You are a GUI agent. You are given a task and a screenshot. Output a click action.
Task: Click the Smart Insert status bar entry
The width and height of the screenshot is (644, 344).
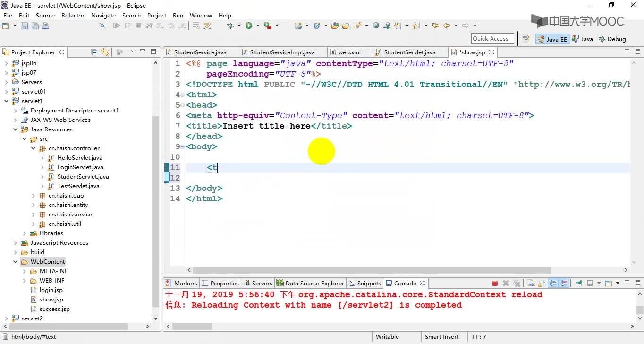click(441, 337)
